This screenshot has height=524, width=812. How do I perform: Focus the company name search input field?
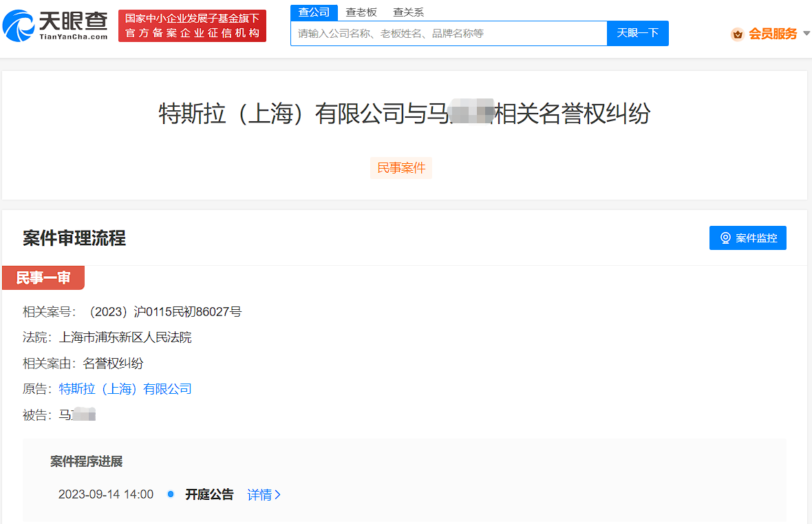[449, 33]
